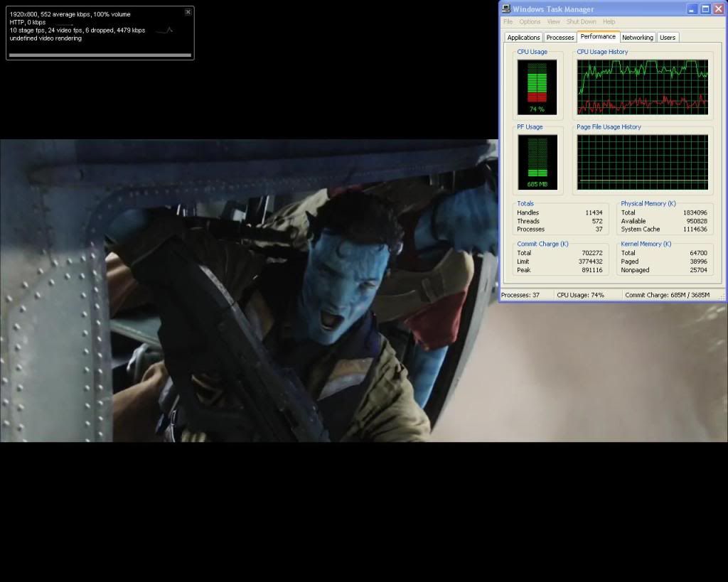Open the File menu in Task Manager
728x582 pixels.
tap(508, 22)
